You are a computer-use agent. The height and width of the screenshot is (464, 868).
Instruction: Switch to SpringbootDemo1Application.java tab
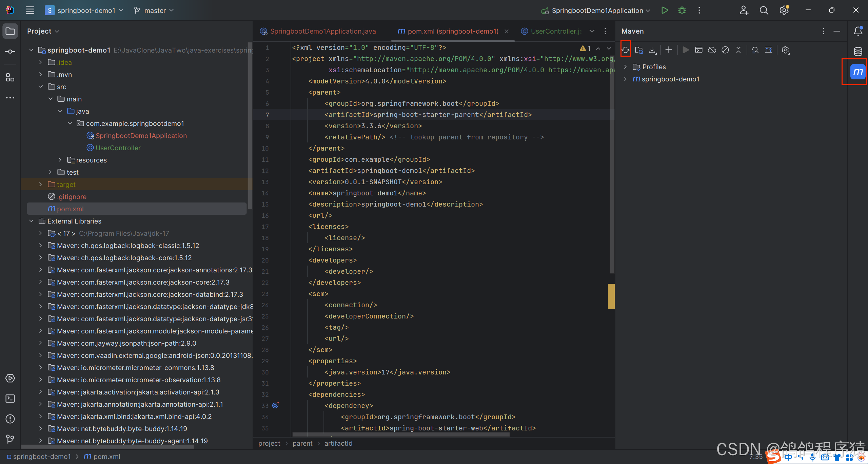coord(318,31)
